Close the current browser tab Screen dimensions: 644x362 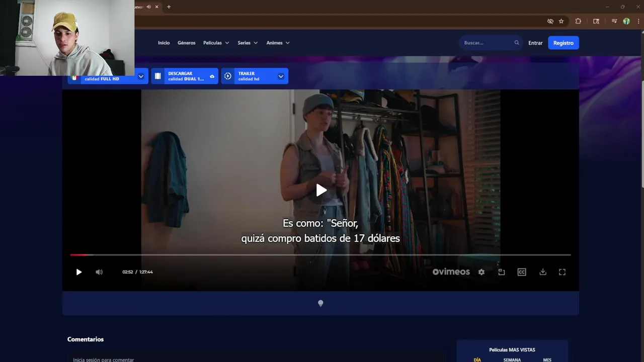(157, 7)
